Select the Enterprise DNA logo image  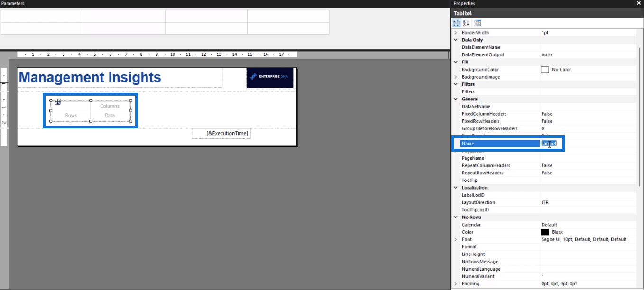[x=270, y=78]
